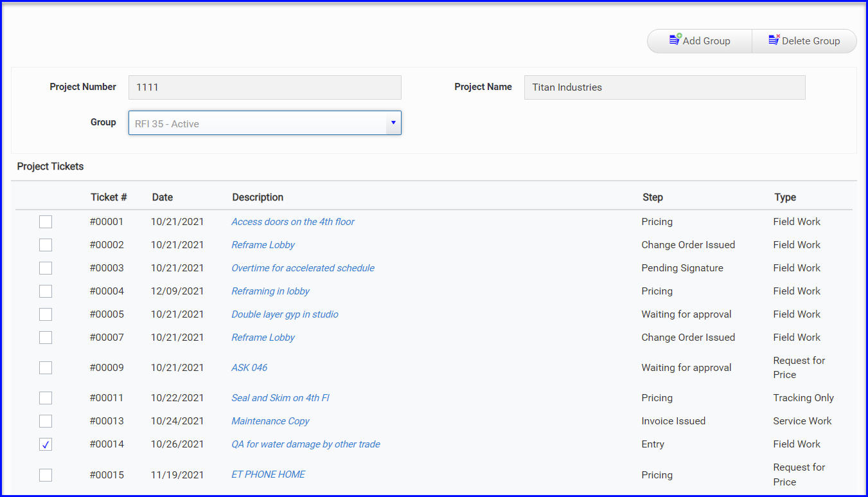868x497 pixels.
Task: Click the date 12/09/2021
Action: pos(177,291)
